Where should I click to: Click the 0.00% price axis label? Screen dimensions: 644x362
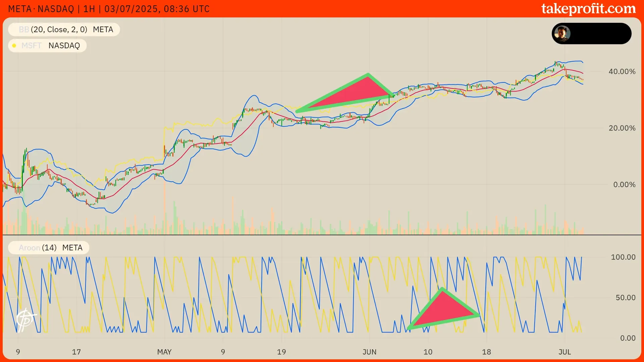624,185
